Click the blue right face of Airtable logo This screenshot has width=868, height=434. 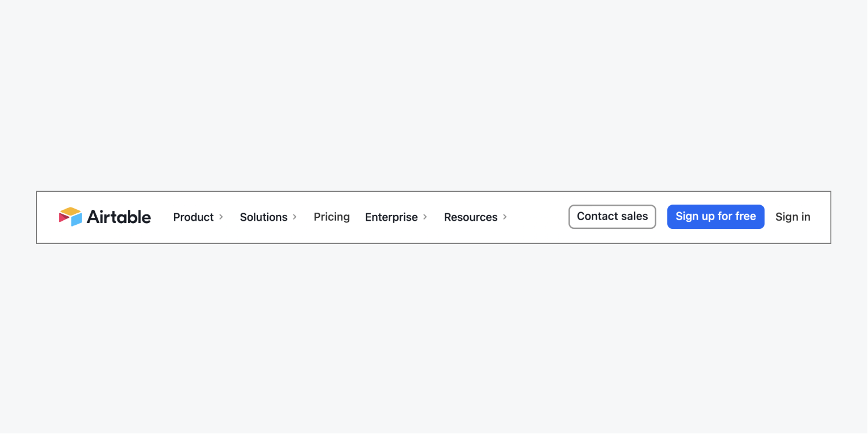click(77, 220)
